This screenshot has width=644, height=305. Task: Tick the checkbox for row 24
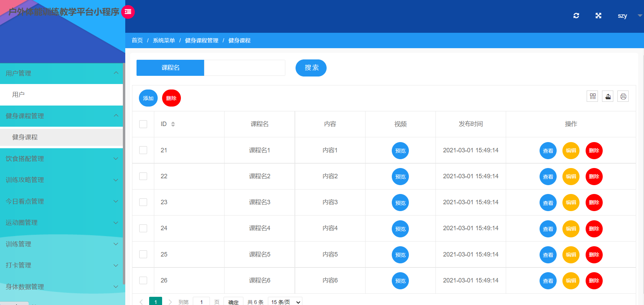(x=143, y=228)
